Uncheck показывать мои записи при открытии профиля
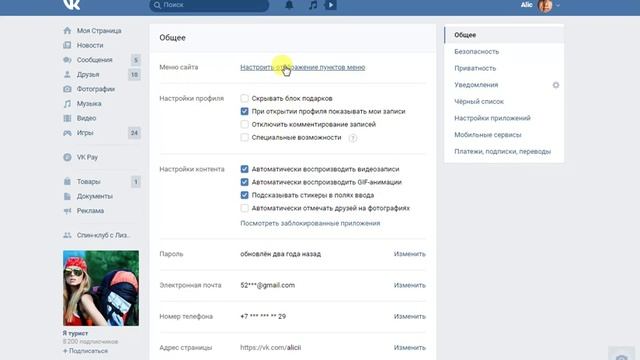This screenshot has height=360, width=640. pyautogui.click(x=244, y=111)
